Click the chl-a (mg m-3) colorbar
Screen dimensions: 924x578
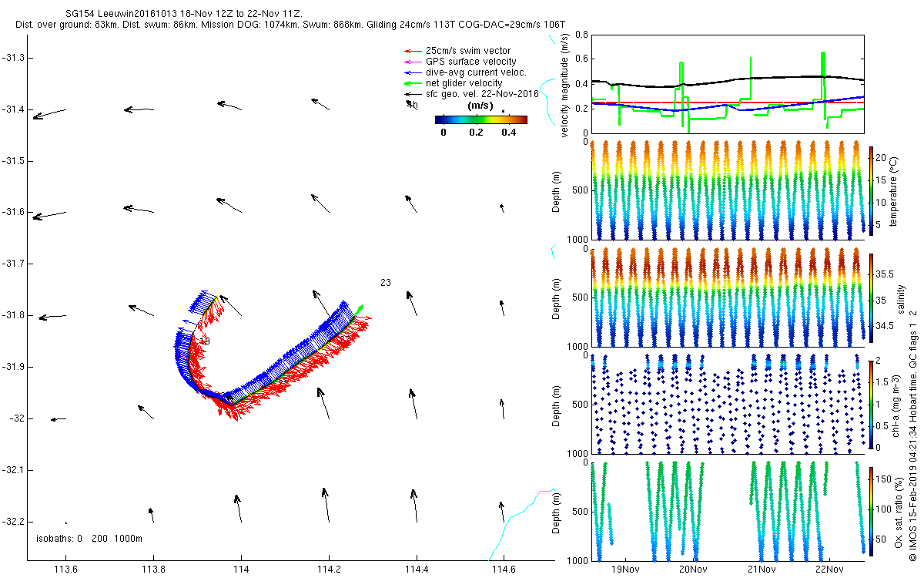click(872, 403)
